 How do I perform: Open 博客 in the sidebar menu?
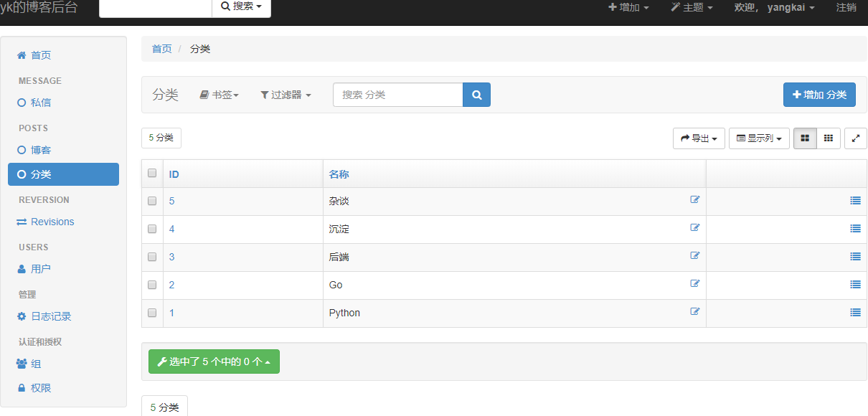coord(41,150)
